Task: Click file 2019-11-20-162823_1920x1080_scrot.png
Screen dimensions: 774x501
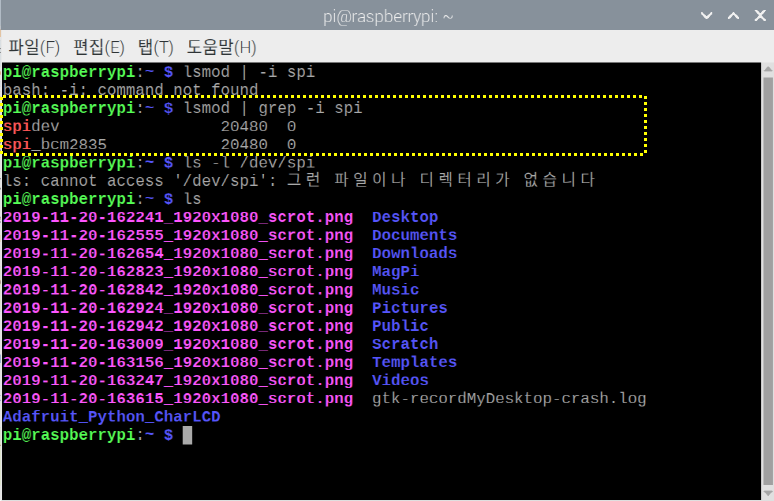Action: [x=178, y=271]
